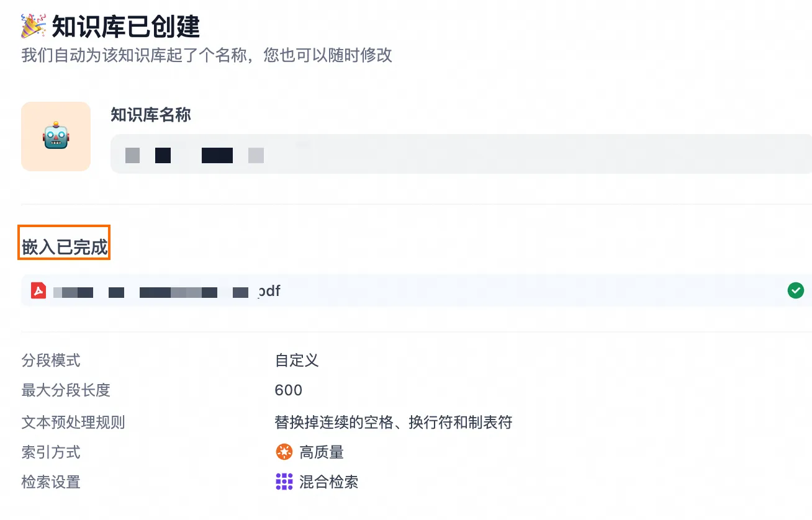
Task: Click the purple hybrid search grid icon
Action: coord(284,482)
